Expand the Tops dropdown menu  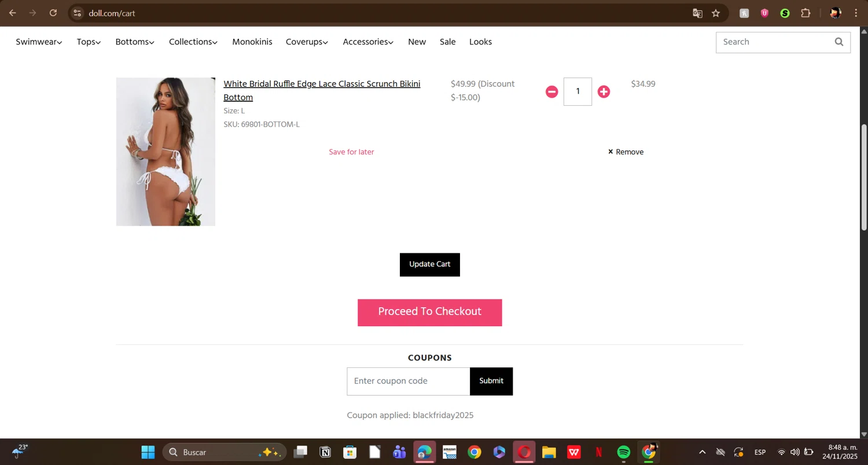click(x=89, y=42)
